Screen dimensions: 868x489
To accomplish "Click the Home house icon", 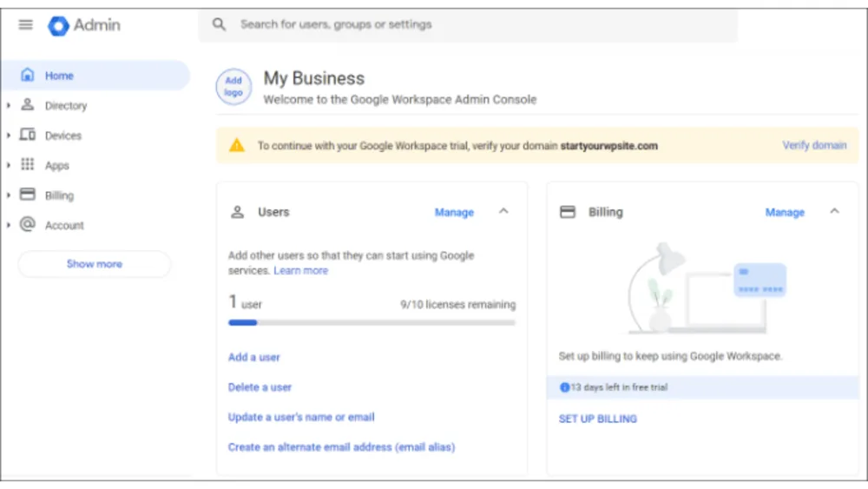I will point(27,75).
